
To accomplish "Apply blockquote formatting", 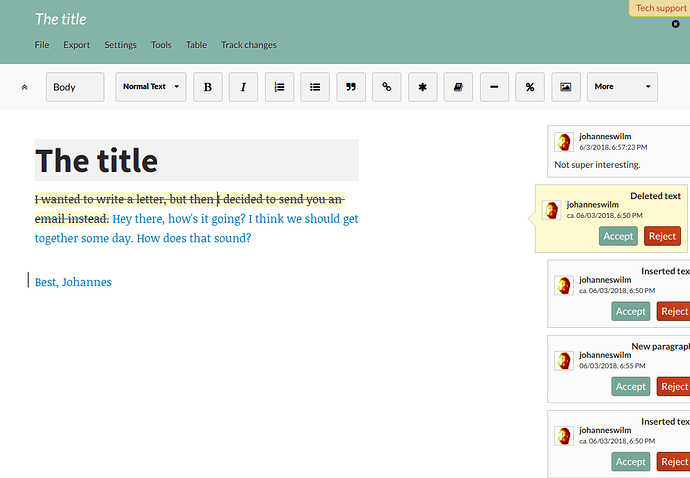I will [351, 87].
